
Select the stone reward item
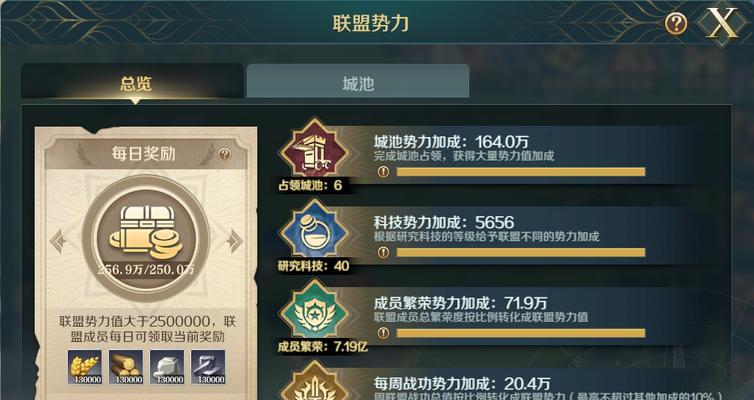point(167,367)
